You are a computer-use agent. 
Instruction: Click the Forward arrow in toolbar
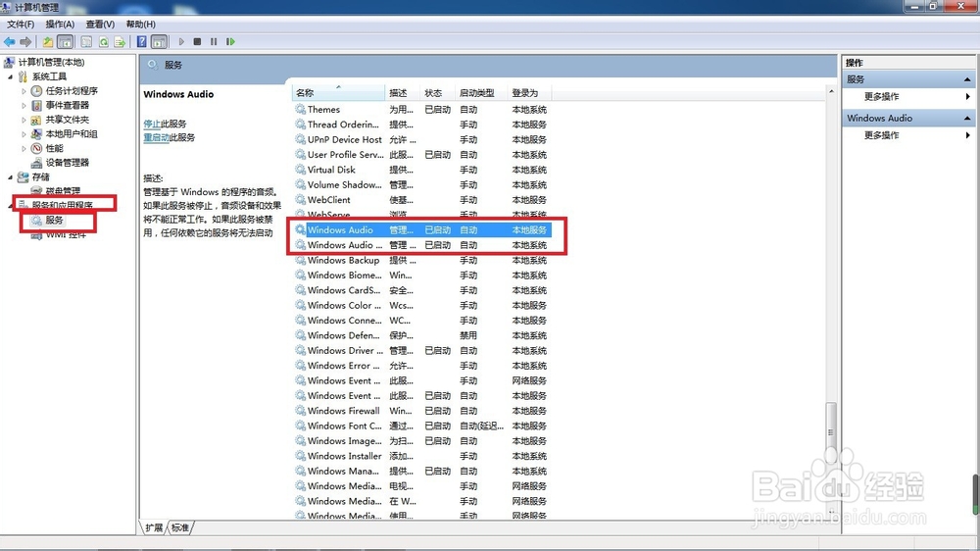tap(25, 42)
